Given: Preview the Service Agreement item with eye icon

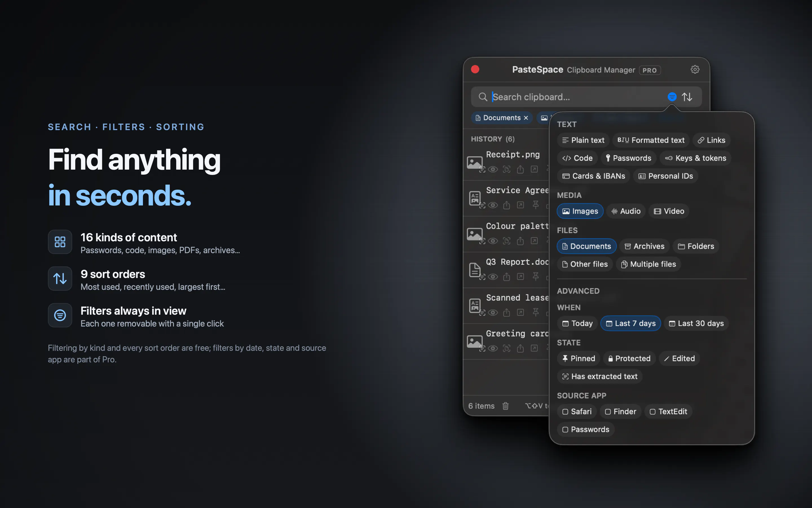Looking at the screenshot, I should click(493, 205).
